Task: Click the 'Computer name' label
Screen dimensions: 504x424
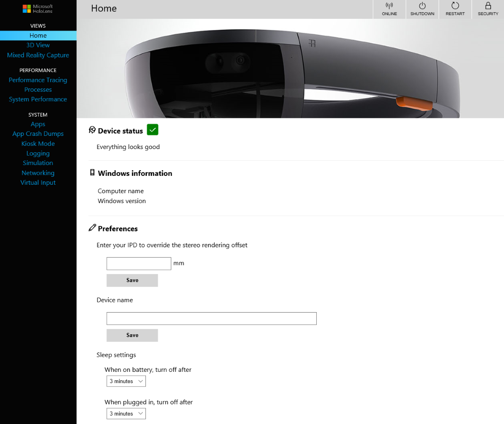Action: point(120,191)
